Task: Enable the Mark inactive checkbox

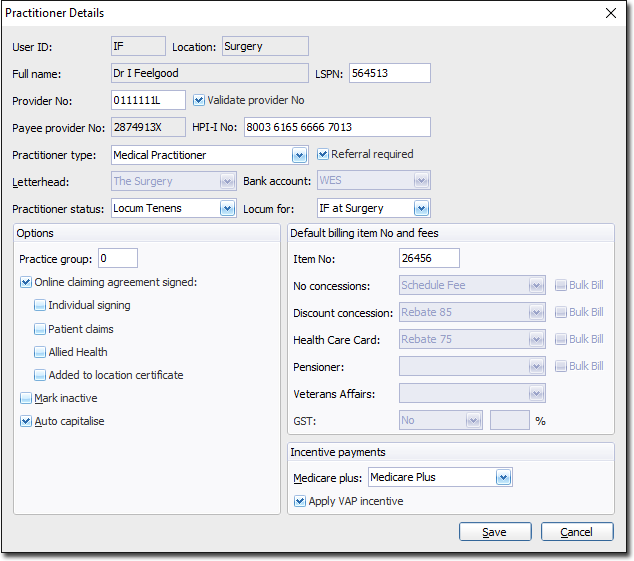Action: (x=25, y=398)
